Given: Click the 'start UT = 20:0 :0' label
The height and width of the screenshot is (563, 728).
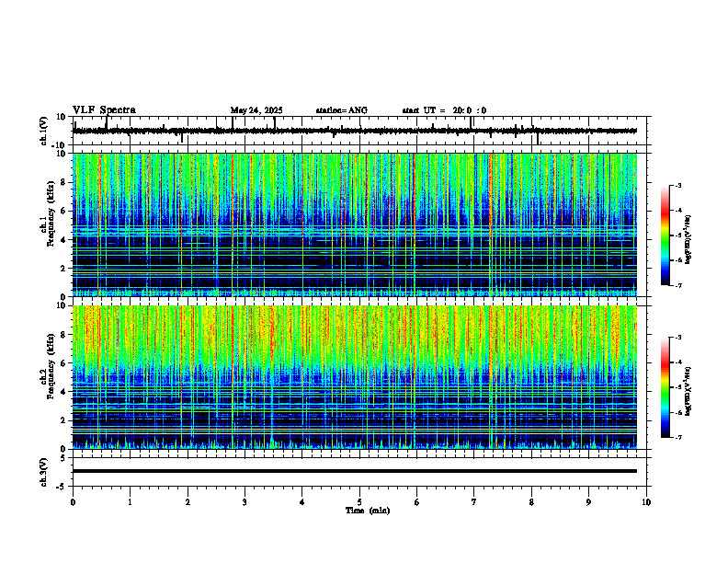Looking at the screenshot, I should (444, 110).
